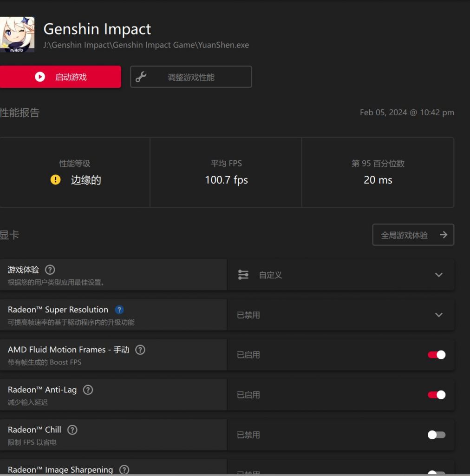This screenshot has width=470, height=476.
Task: Click the 第 95 百分位数 tile
Action: (378, 172)
